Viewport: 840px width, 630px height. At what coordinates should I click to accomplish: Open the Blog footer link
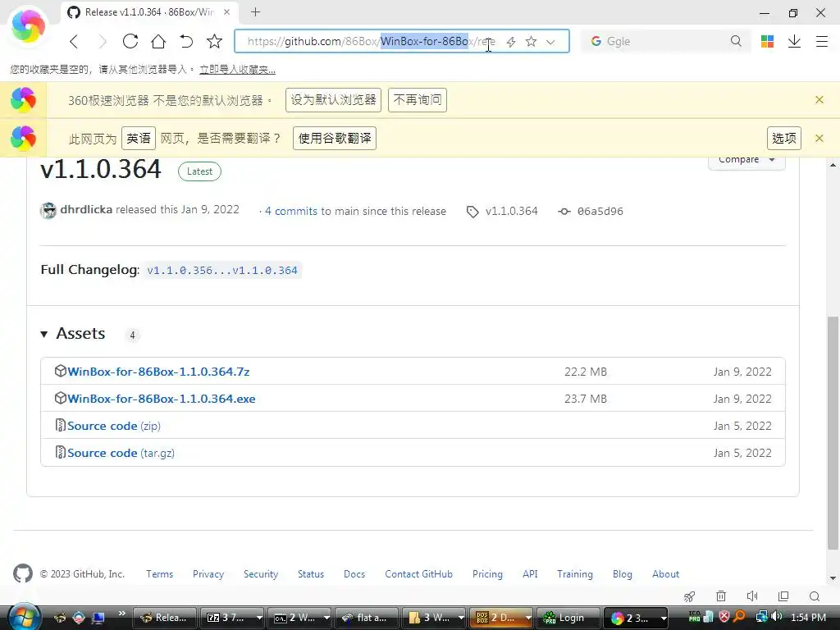click(x=622, y=573)
